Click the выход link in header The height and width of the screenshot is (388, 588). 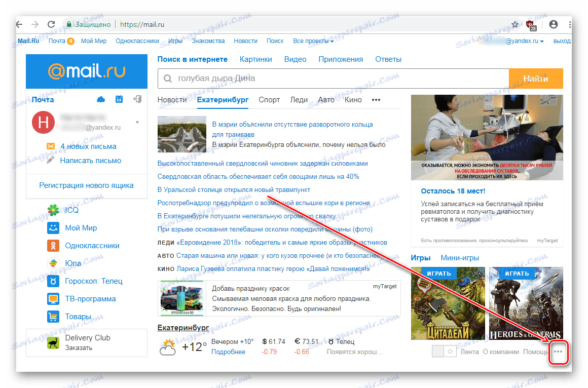pyautogui.click(x=562, y=41)
